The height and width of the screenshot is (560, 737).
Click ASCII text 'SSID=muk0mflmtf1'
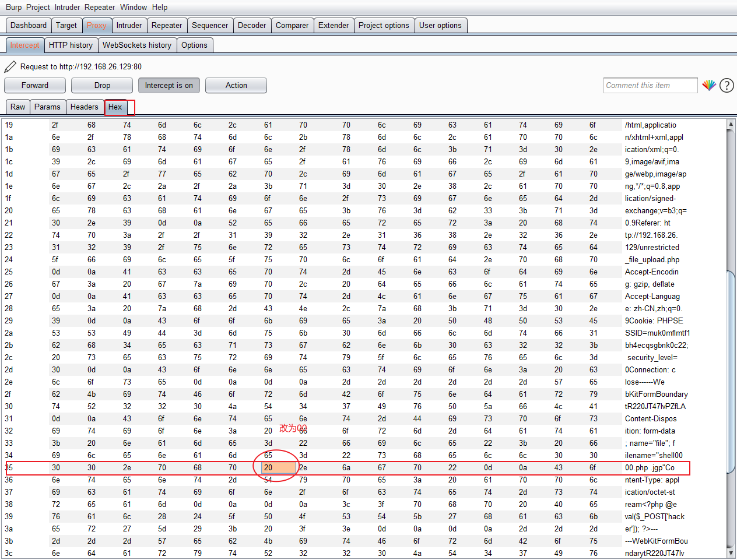657,333
